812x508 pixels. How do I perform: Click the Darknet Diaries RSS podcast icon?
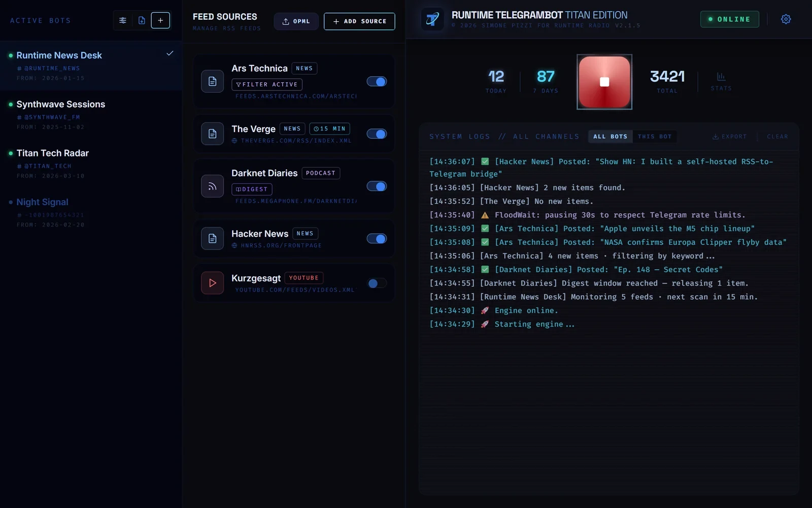tap(213, 186)
